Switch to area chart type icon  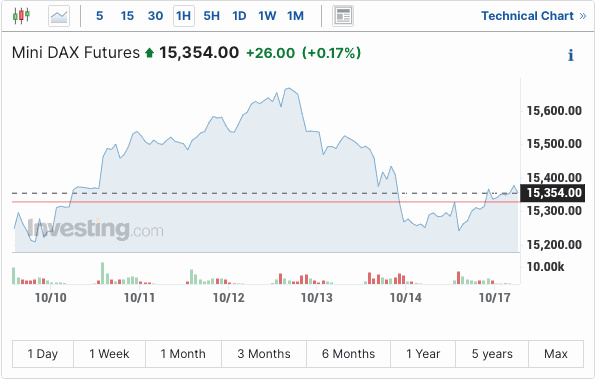[59, 16]
